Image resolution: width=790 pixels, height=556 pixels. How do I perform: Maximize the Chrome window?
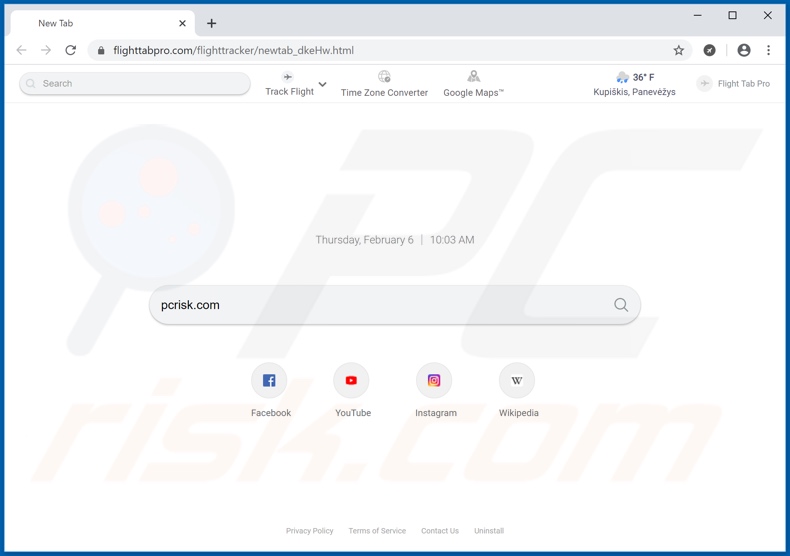click(x=733, y=16)
